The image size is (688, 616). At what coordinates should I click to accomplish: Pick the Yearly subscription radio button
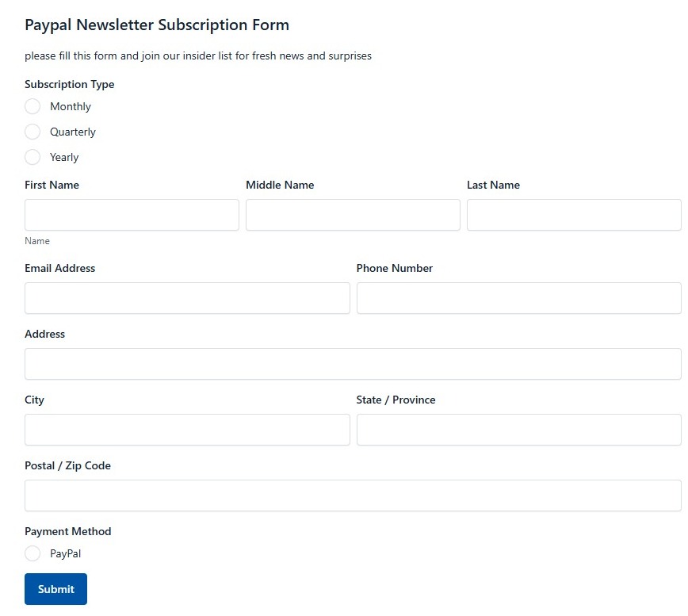(x=32, y=157)
